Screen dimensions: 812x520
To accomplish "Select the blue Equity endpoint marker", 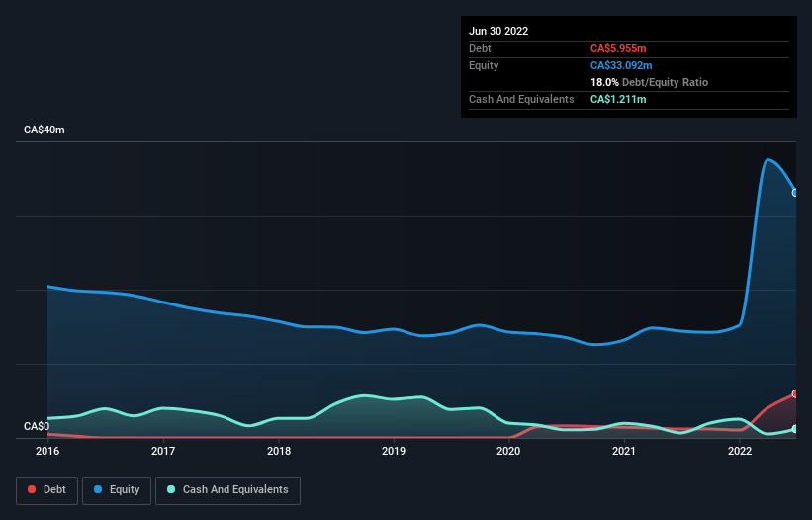I will point(795,193).
